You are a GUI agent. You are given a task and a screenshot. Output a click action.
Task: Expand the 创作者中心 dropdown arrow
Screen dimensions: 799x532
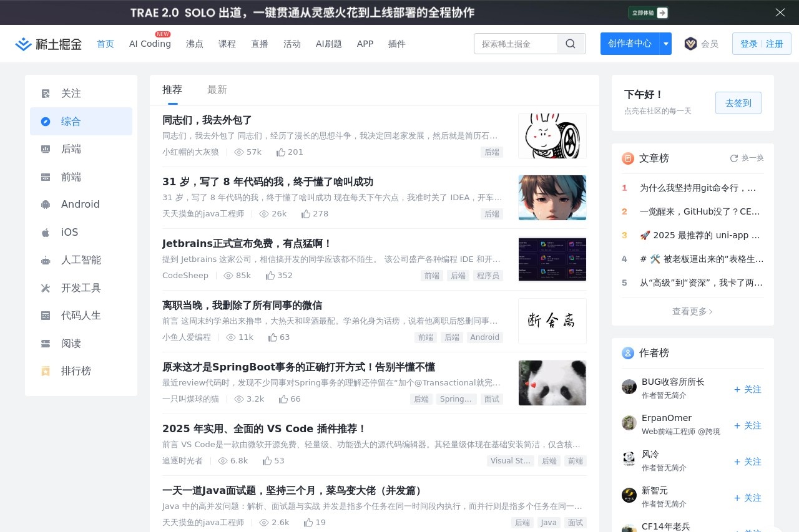point(666,44)
